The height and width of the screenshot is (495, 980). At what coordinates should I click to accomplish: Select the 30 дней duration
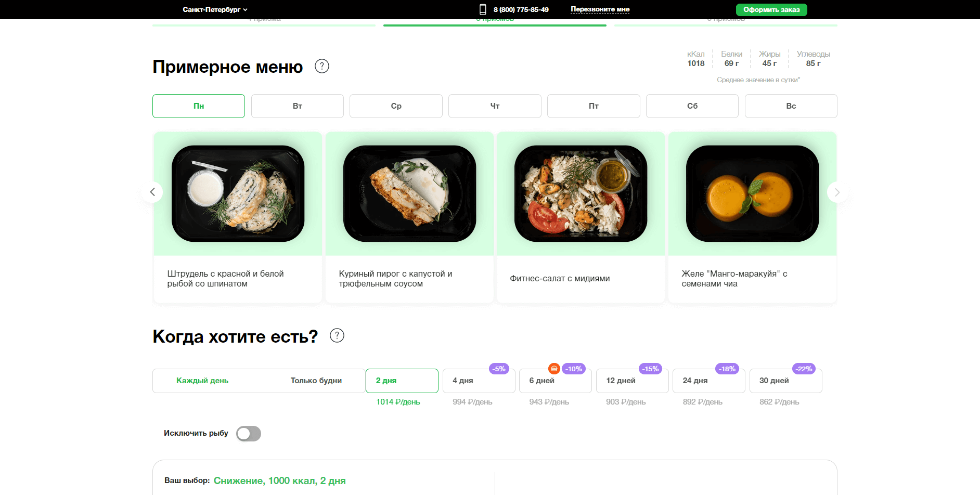[x=786, y=381]
